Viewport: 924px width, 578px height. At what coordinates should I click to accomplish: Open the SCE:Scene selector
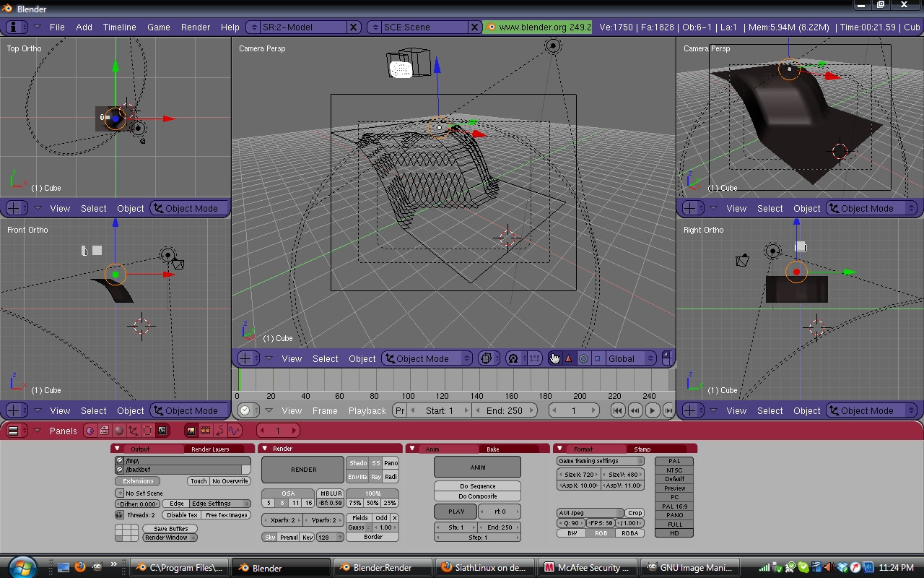click(423, 27)
